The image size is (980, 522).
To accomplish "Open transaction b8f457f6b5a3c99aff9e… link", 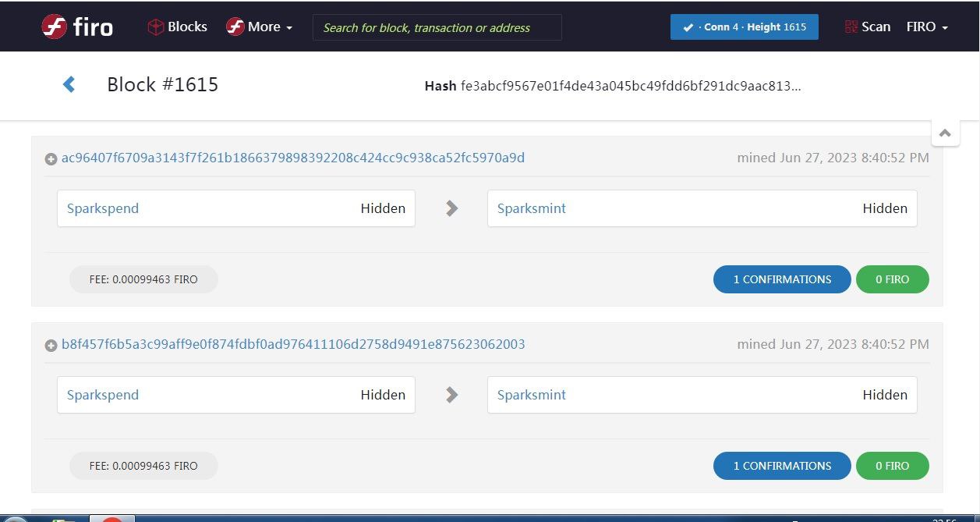I will pos(293,344).
